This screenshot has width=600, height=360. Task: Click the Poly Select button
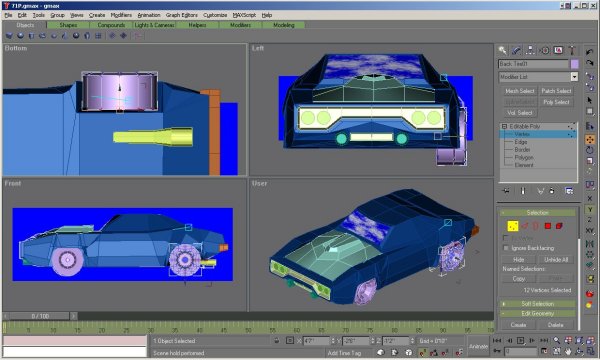[556, 102]
